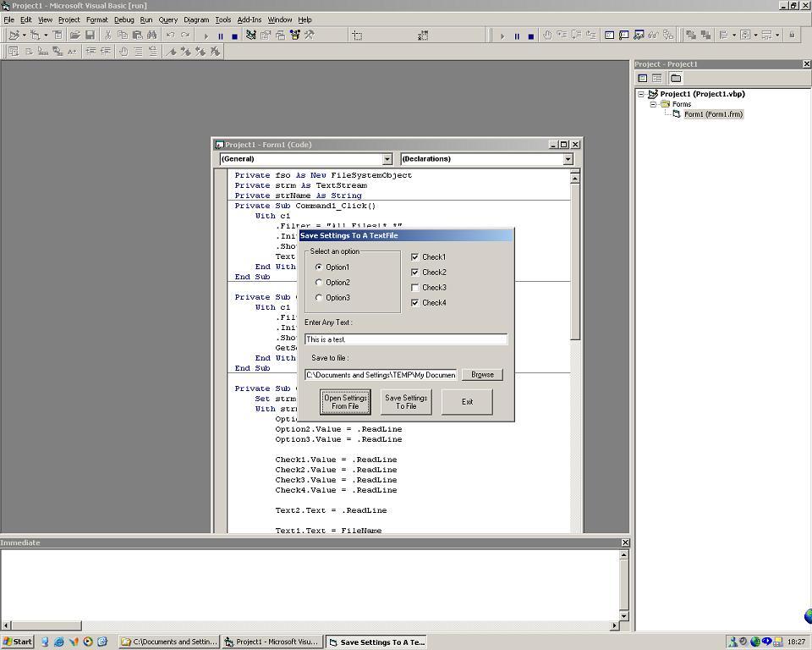Click the Save Project floppy disk icon
812x650 pixels.
[90, 36]
